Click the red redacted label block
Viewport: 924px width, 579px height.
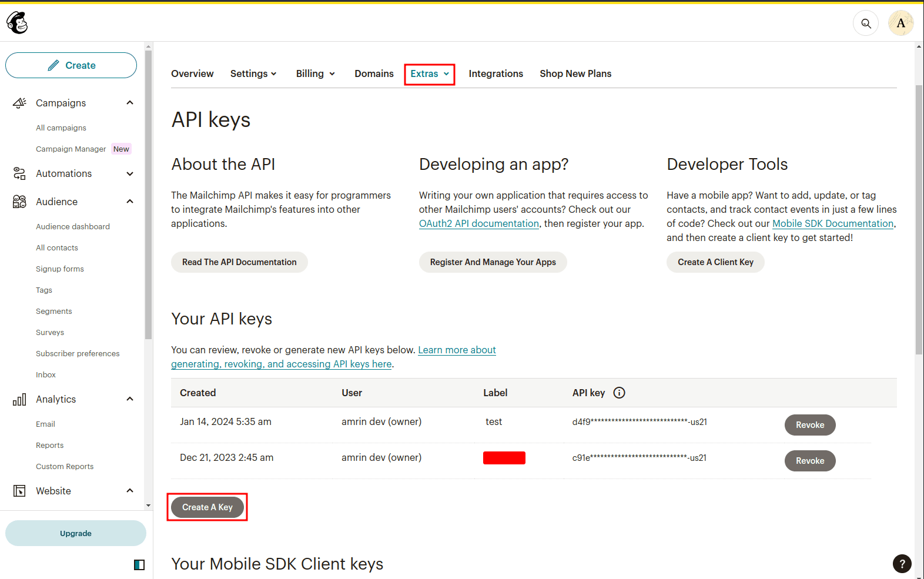click(x=504, y=458)
